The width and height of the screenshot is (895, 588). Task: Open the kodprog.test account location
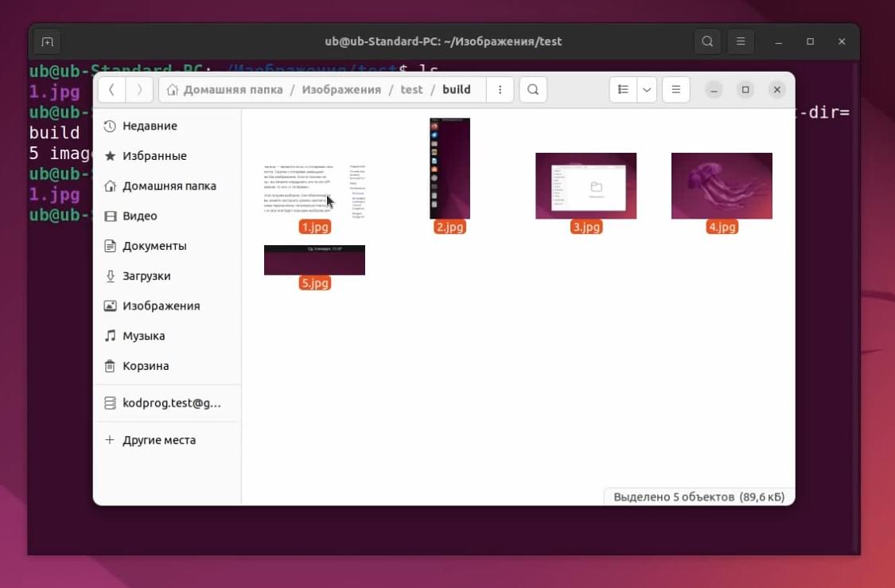pos(167,403)
